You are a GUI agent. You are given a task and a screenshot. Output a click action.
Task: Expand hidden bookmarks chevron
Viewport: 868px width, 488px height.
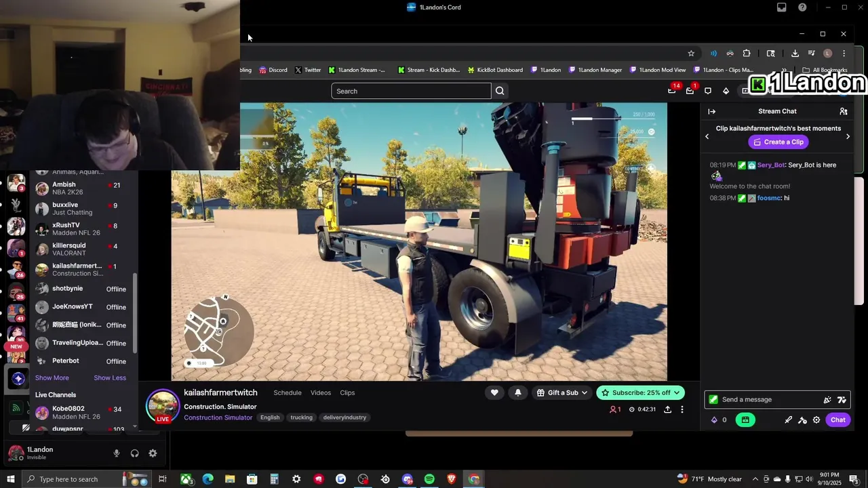coord(785,70)
